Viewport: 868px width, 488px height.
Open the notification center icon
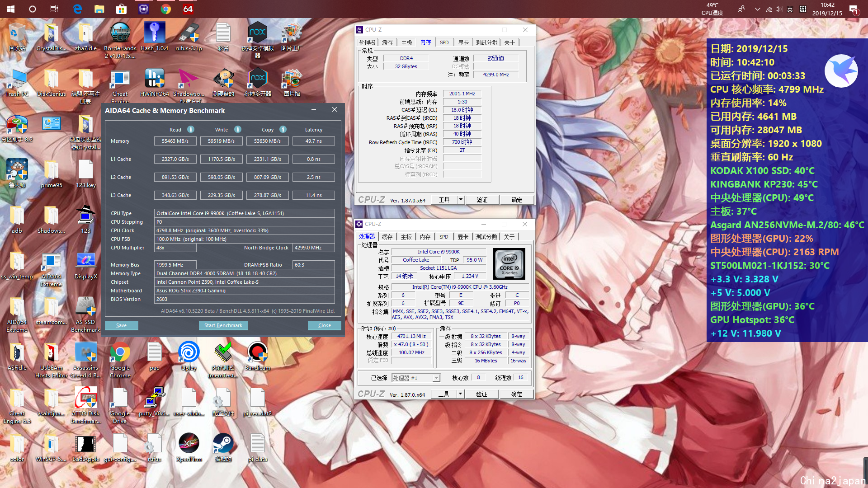coord(854,9)
